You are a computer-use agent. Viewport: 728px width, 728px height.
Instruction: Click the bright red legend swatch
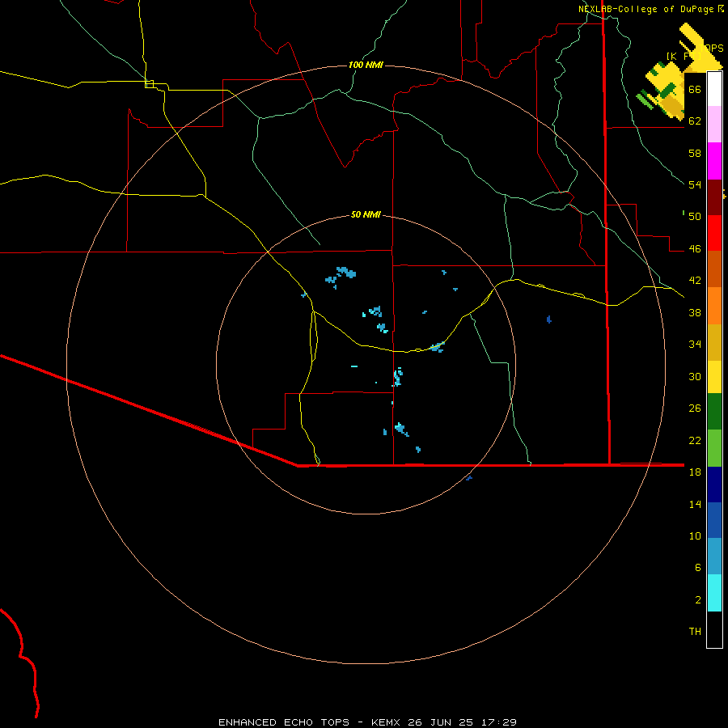click(714, 233)
